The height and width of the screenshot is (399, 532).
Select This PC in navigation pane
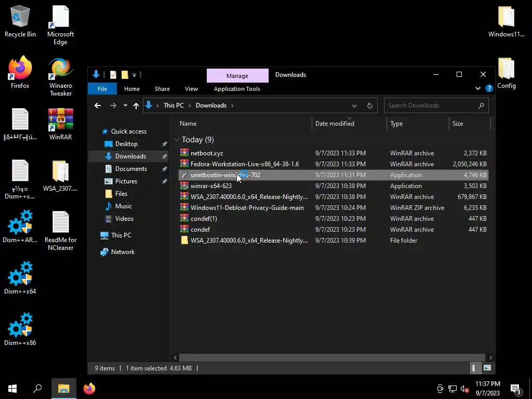(x=121, y=235)
